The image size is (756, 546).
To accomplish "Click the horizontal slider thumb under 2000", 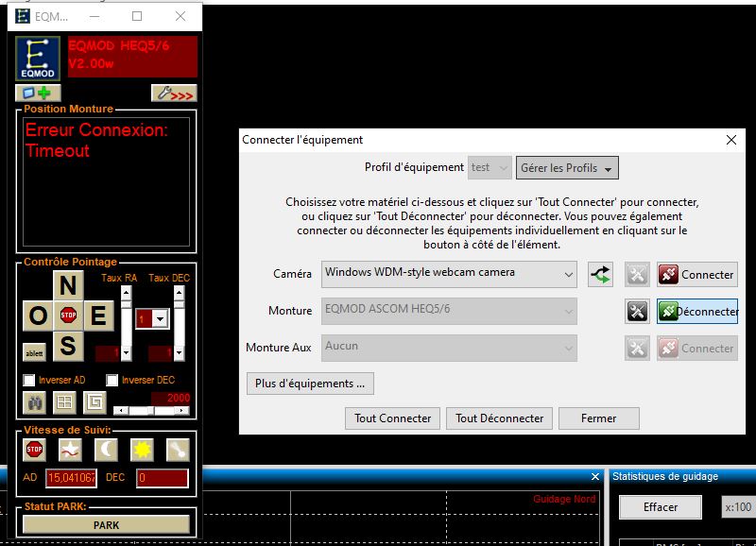I will (x=151, y=411).
